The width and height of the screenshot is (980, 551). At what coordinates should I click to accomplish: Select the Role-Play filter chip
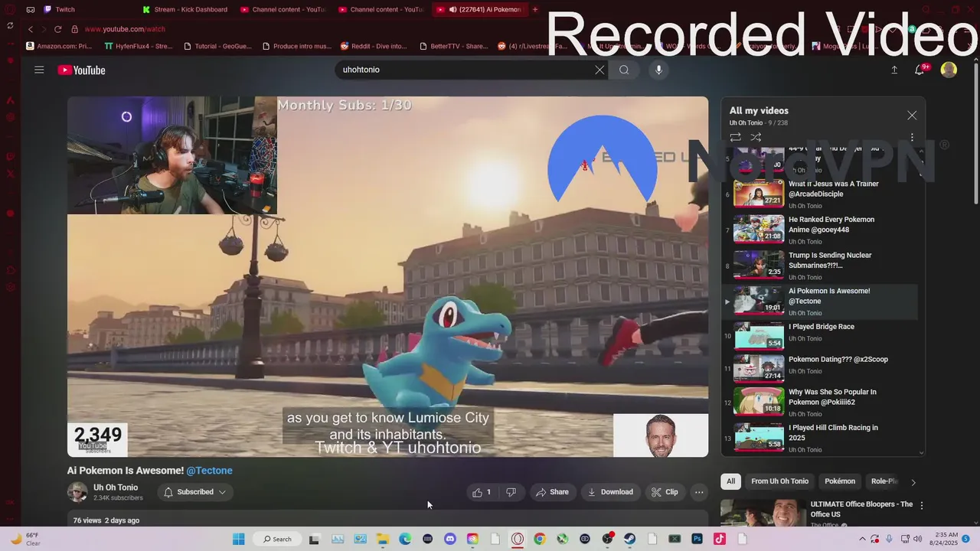point(884,481)
